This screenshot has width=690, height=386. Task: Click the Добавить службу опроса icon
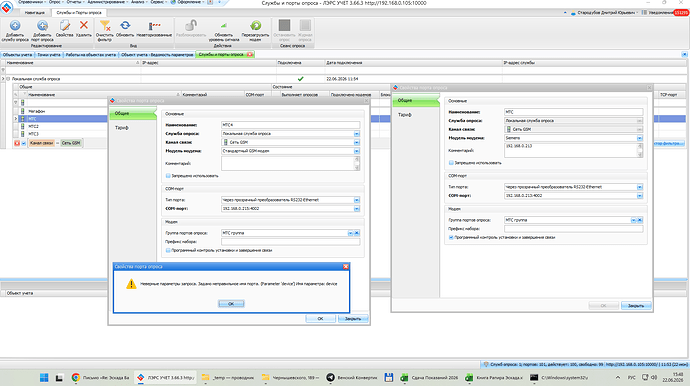[15, 26]
